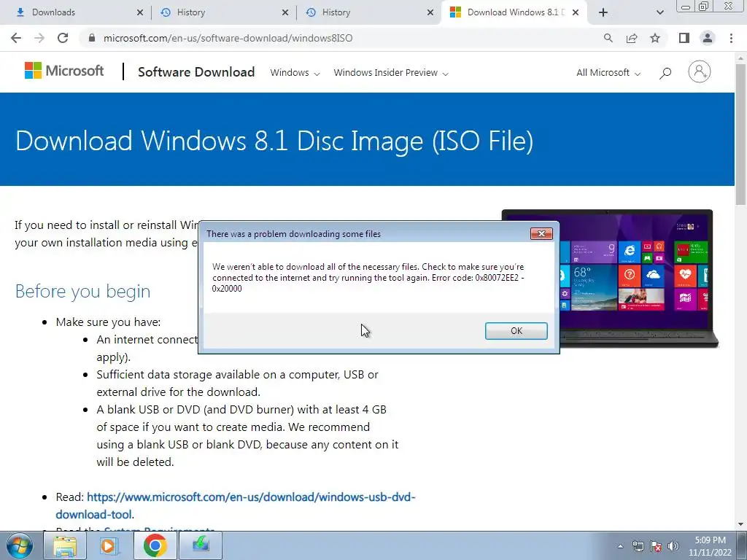This screenshot has height=560, width=747.
Task: Click the Windows 8.1 laptop image
Action: point(638,278)
